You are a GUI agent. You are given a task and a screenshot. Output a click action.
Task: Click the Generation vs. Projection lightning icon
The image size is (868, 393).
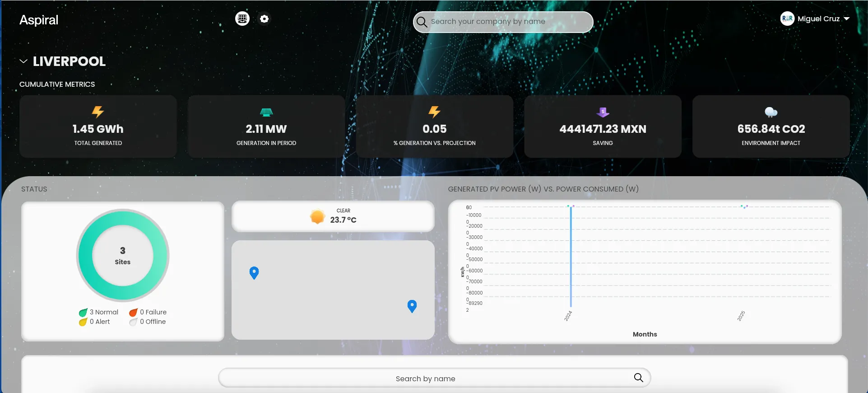434,112
